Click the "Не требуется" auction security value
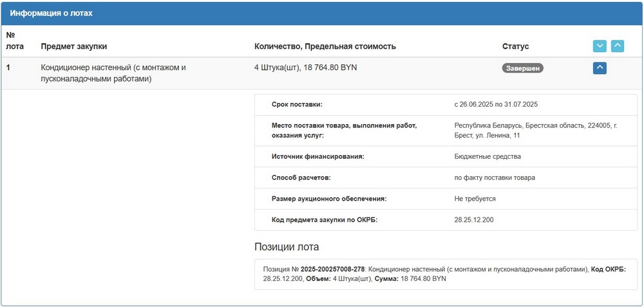This screenshot has height=308, width=644. (x=475, y=199)
